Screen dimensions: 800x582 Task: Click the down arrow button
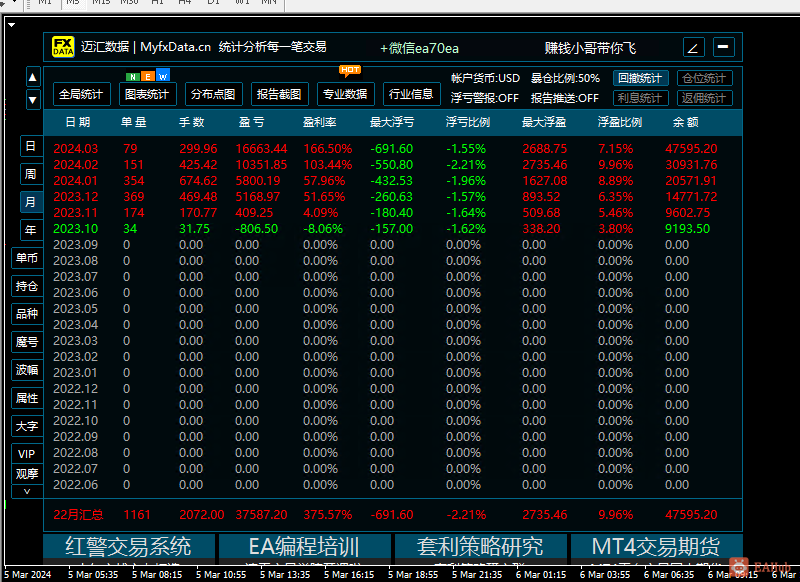[x=33, y=100]
